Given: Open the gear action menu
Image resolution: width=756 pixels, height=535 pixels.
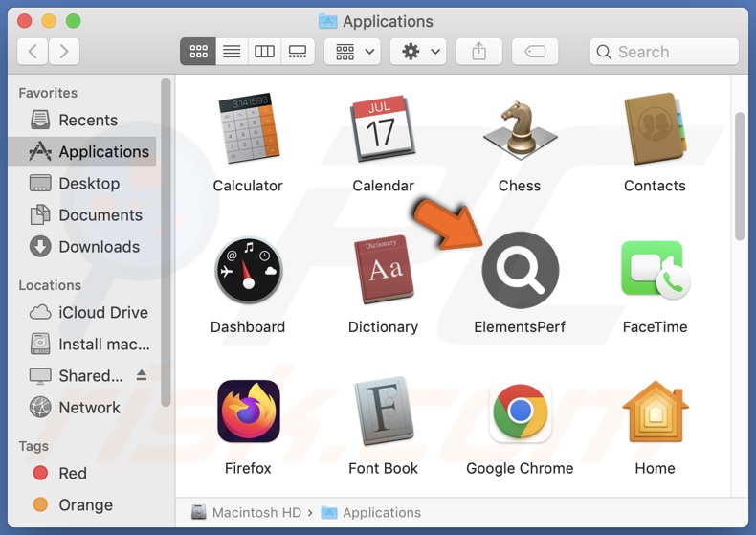Looking at the screenshot, I should point(418,51).
